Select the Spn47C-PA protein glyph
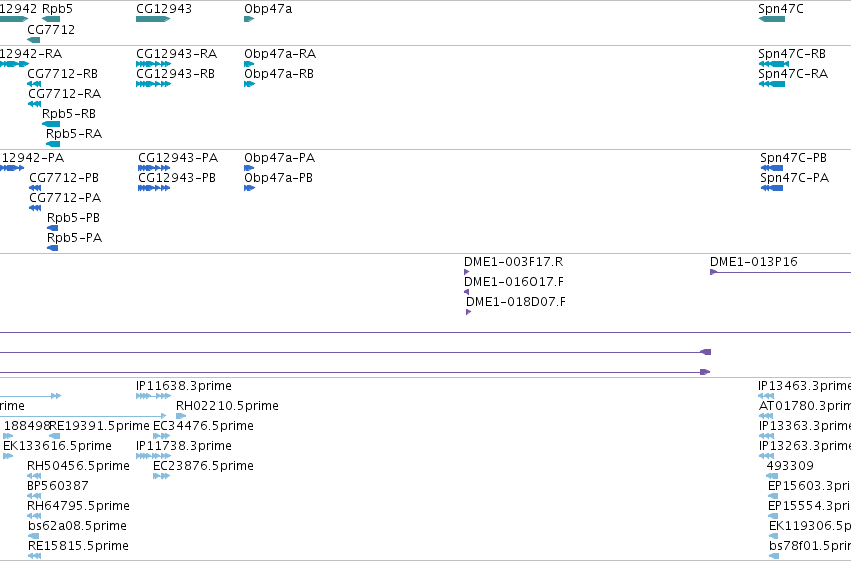This screenshot has width=851, height=561. point(772,188)
